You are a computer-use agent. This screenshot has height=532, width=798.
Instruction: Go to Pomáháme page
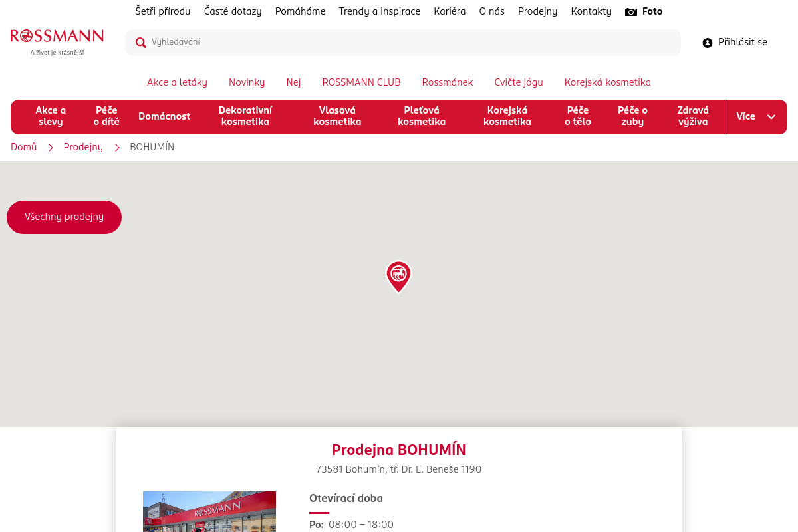tap(301, 11)
